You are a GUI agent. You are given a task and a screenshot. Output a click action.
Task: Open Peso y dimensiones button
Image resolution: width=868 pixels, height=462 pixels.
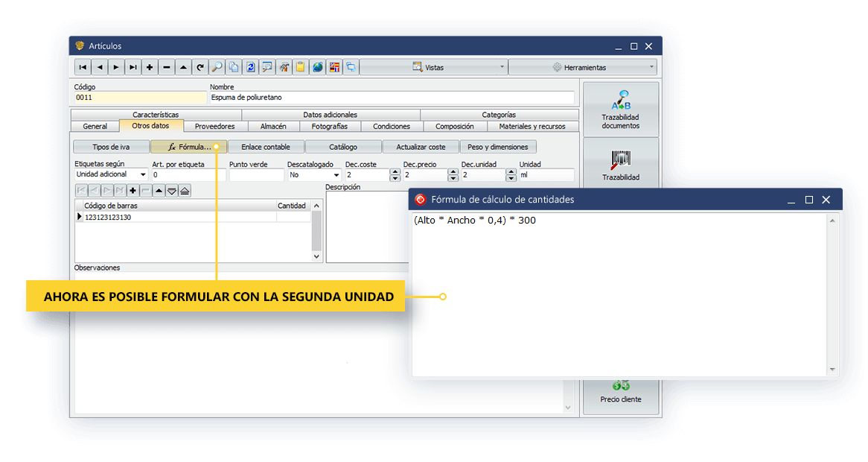pyautogui.click(x=497, y=147)
